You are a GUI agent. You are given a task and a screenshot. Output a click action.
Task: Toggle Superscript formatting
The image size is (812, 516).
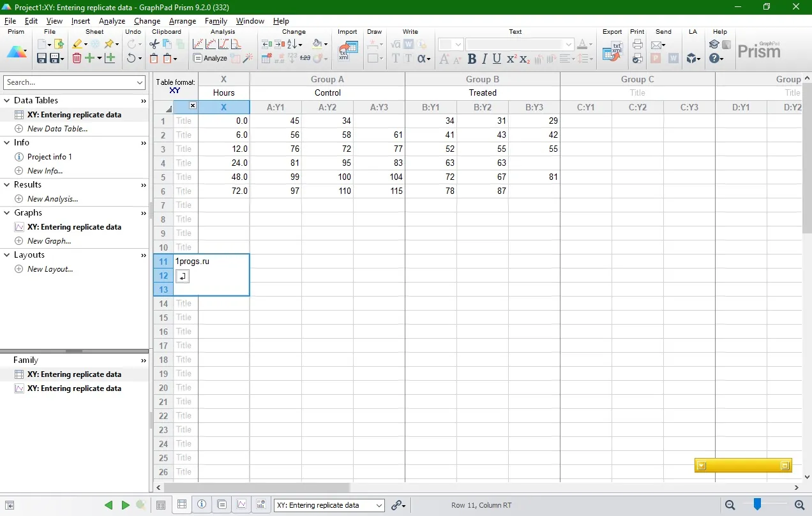coord(511,59)
